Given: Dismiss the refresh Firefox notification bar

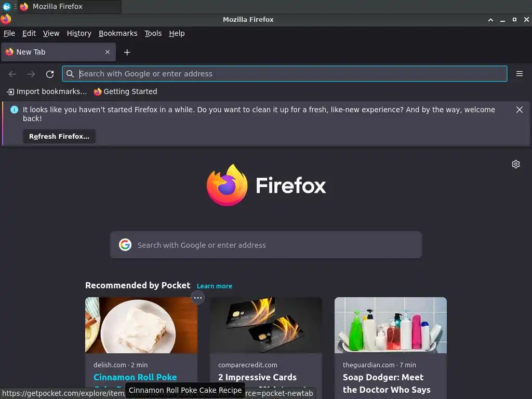Looking at the screenshot, I should pos(520,110).
